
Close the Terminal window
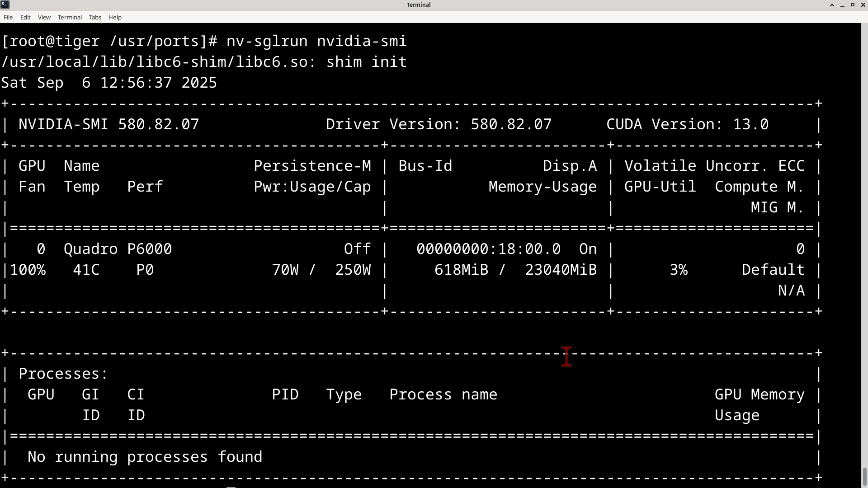point(863,5)
